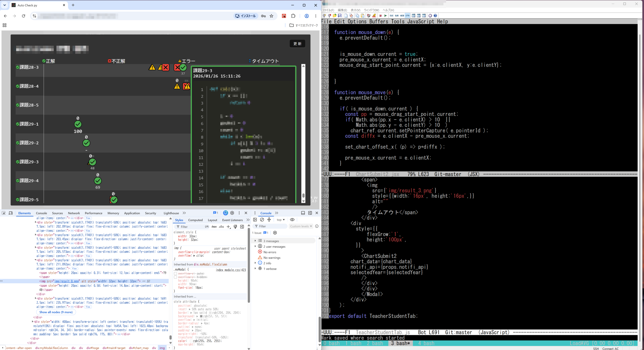Click the disconnect plug icon with red X

click(x=329, y=16)
